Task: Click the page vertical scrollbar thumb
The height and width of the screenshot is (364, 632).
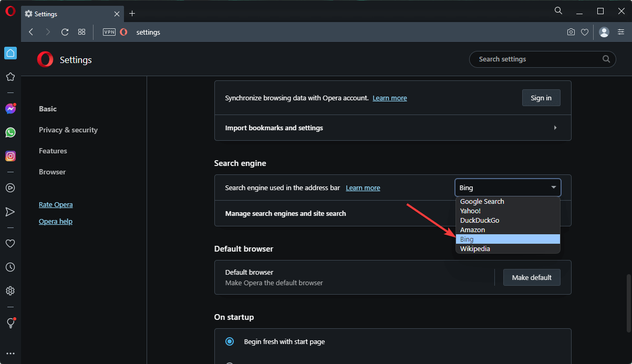Action: pos(629,303)
